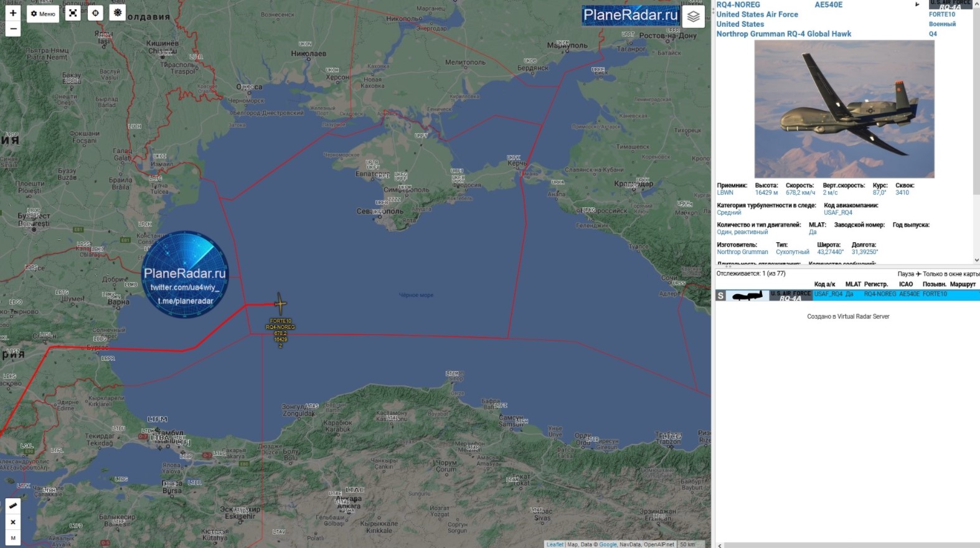Click the USAF_RQ4 airline code value in details

838,212
